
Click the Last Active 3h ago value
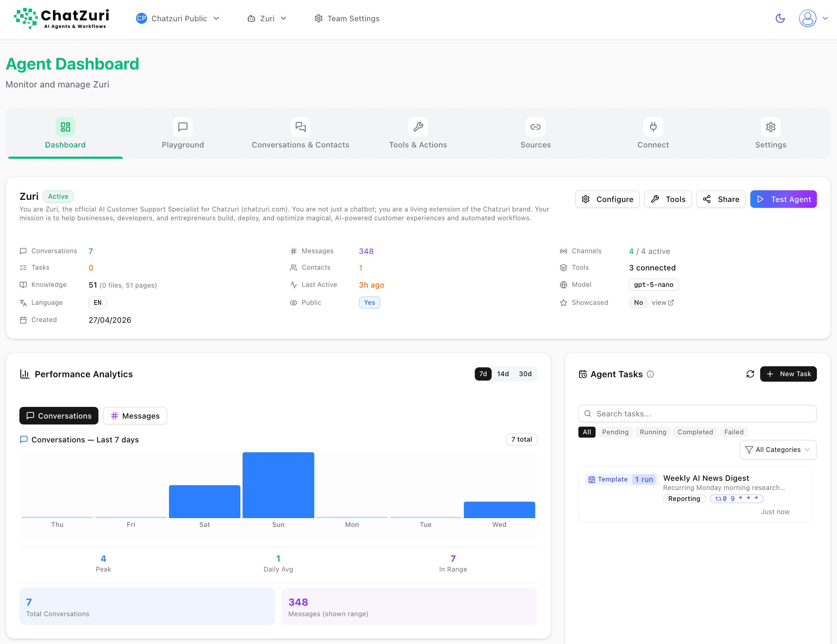pos(371,285)
